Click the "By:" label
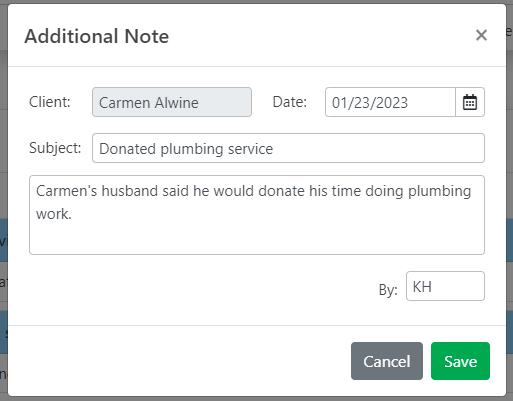The width and height of the screenshot is (513, 401). [388, 290]
